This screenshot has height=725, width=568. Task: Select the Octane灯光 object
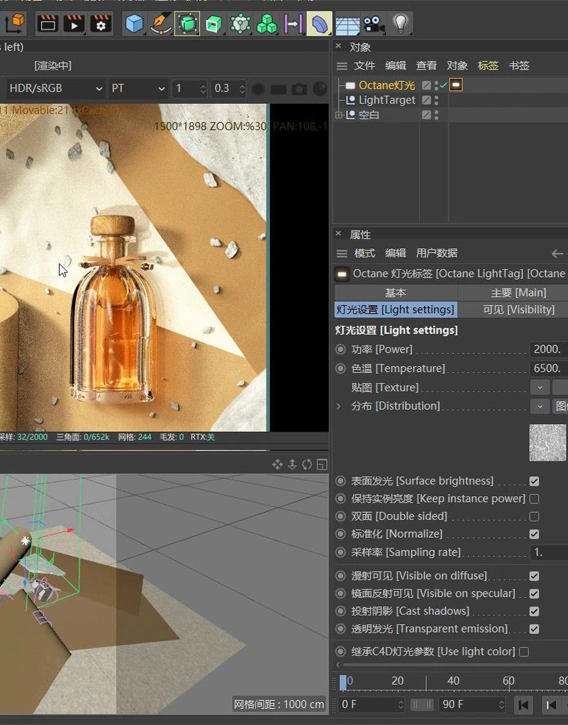point(386,86)
